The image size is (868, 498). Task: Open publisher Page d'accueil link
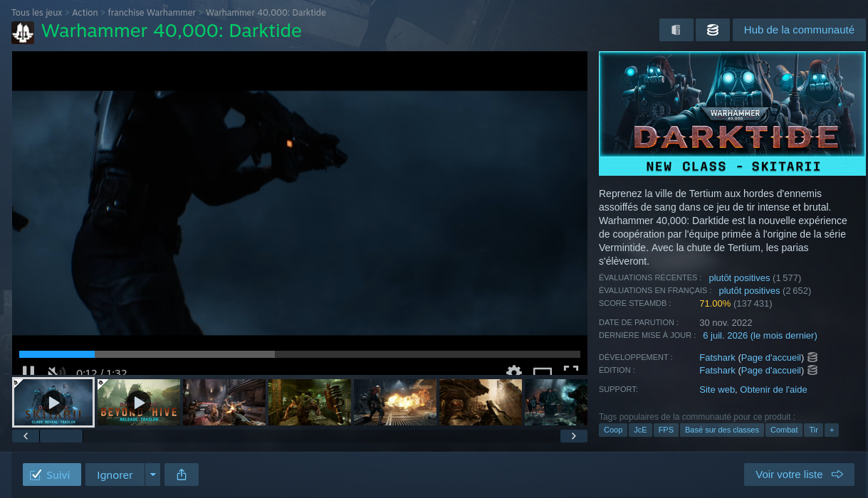[771, 370]
